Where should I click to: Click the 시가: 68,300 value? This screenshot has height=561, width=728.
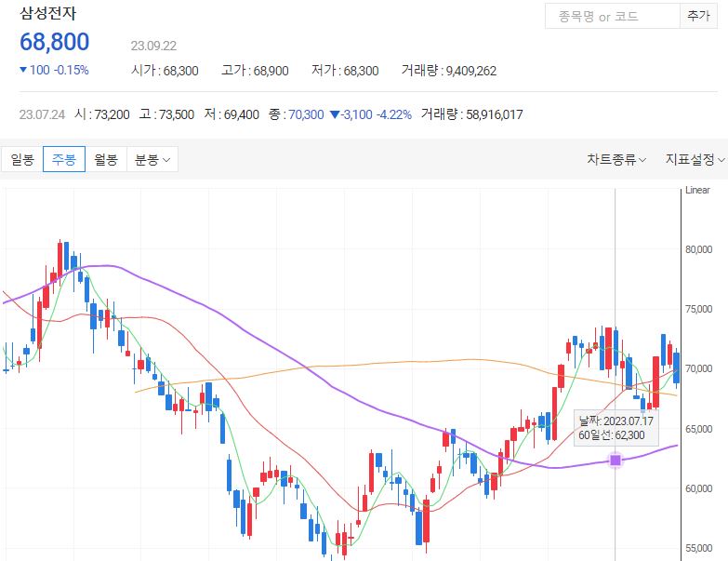point(165,71)
